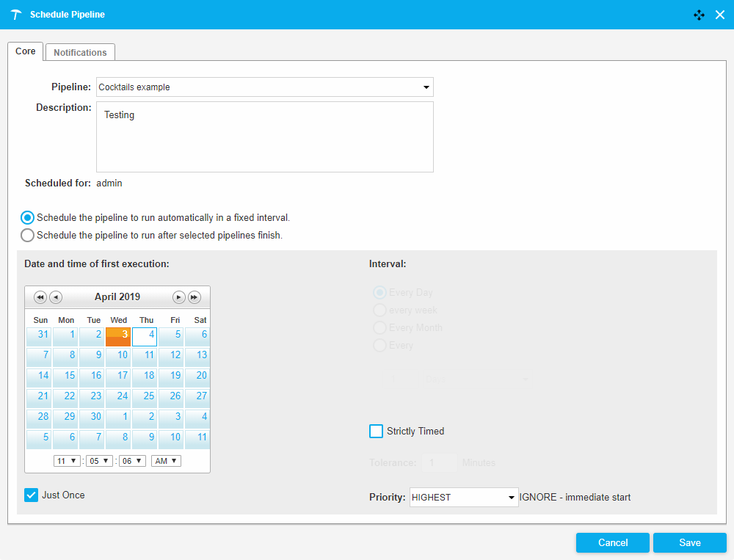Go to previous month in calendar

(x=56, y=297)
